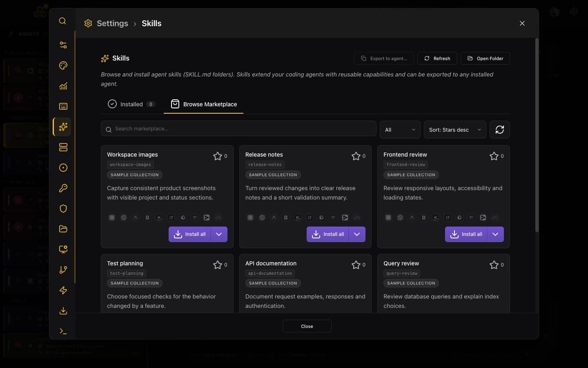Click SAMPLE COLLECTION badge on Workspace images
This screenshot has height=368, width=588.
(x=135, y=175)
